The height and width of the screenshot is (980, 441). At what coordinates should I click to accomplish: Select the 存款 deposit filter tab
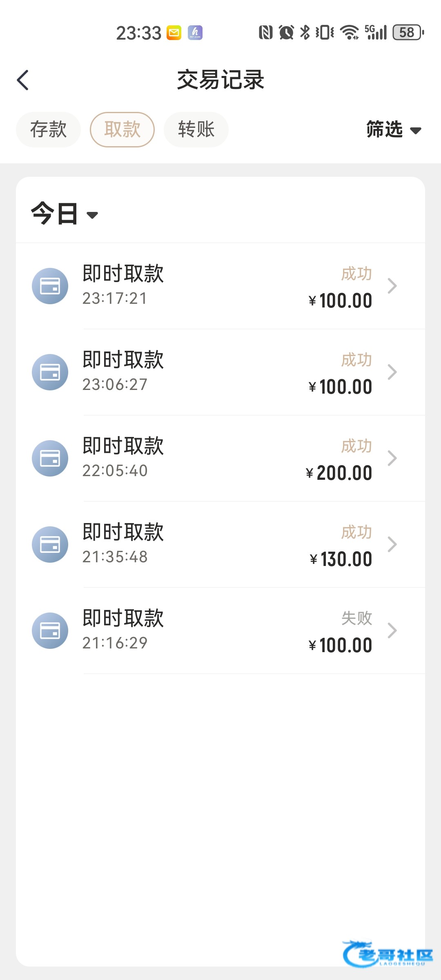tap(48, 129)
